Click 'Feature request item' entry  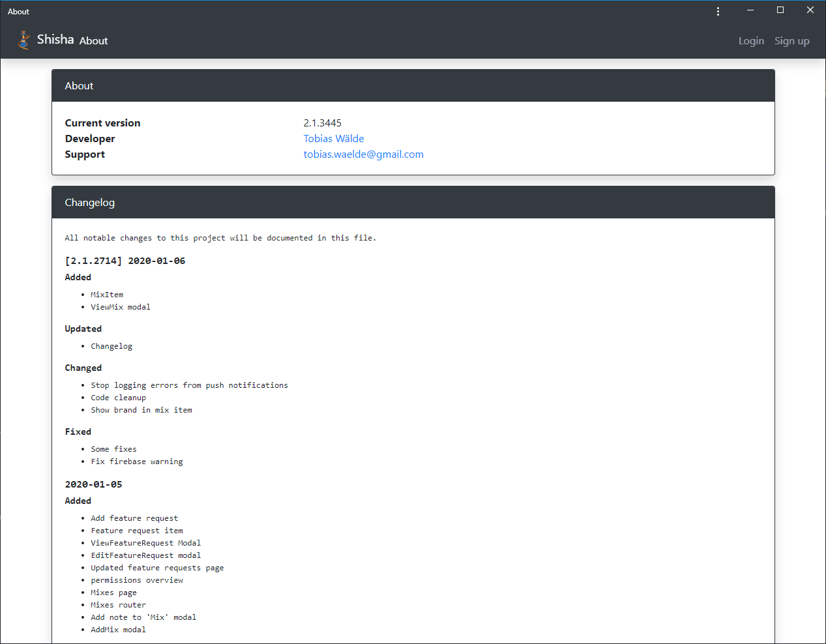pos(137,531)
